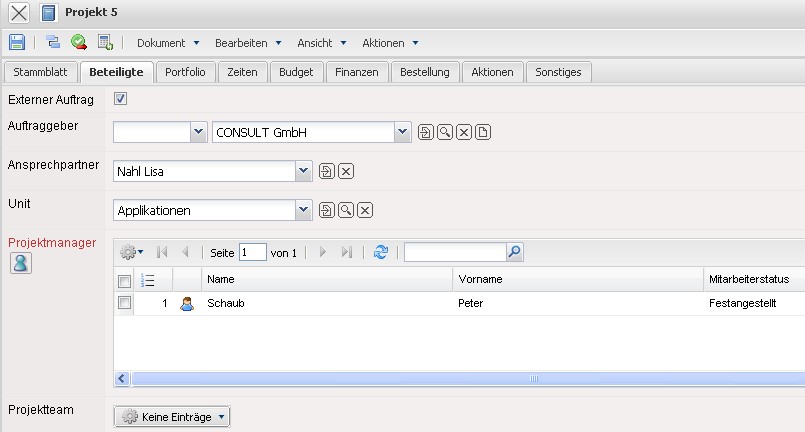Click the blue floppy disk save icon
Image resolution: width=805 pixels, height=432 pixels.
pos(17,42)
